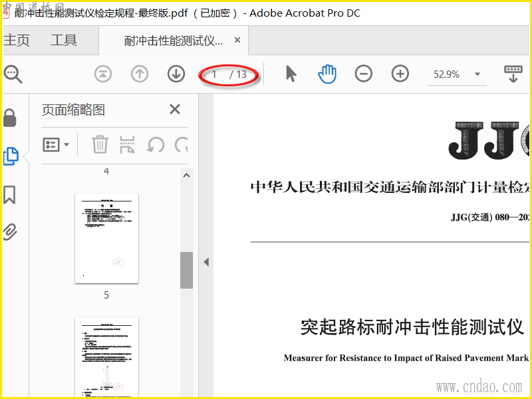Click the thumbnail panel scrollbar handle

pos(186,270)
